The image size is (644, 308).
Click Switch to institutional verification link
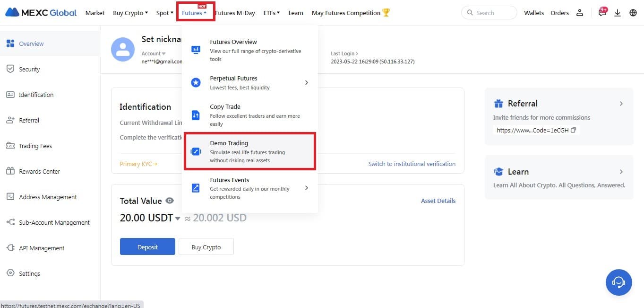[x=412, y=164]
